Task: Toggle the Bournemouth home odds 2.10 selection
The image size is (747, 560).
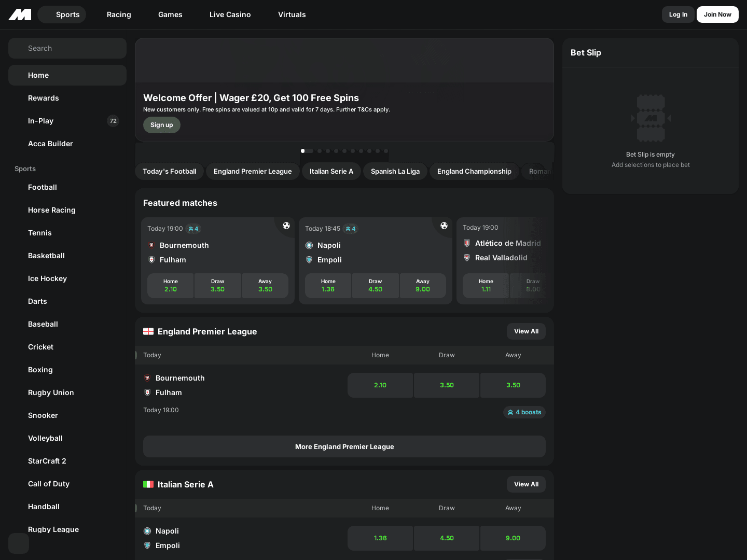Action: tap(380, 385)
